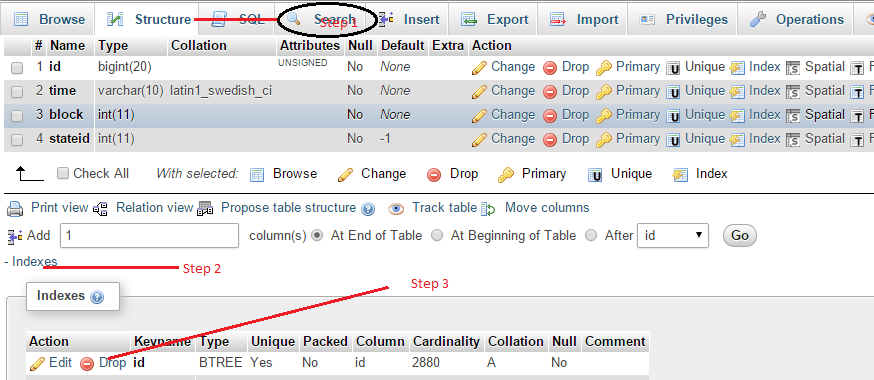Viewport: 874px width, 380px height.
Task: Collapse the Indexes section toggle link
Action: click(x=31, y=261)
